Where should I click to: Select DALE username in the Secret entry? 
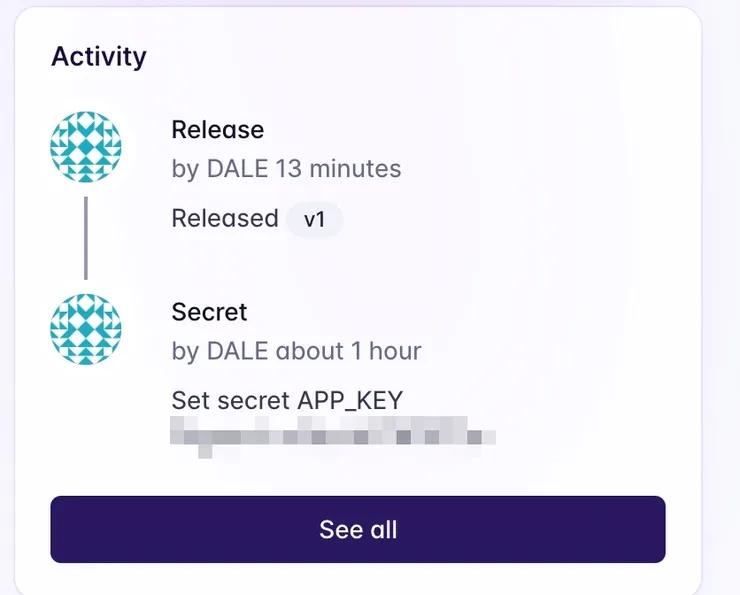pyautogui.click(x=237, y=351)
